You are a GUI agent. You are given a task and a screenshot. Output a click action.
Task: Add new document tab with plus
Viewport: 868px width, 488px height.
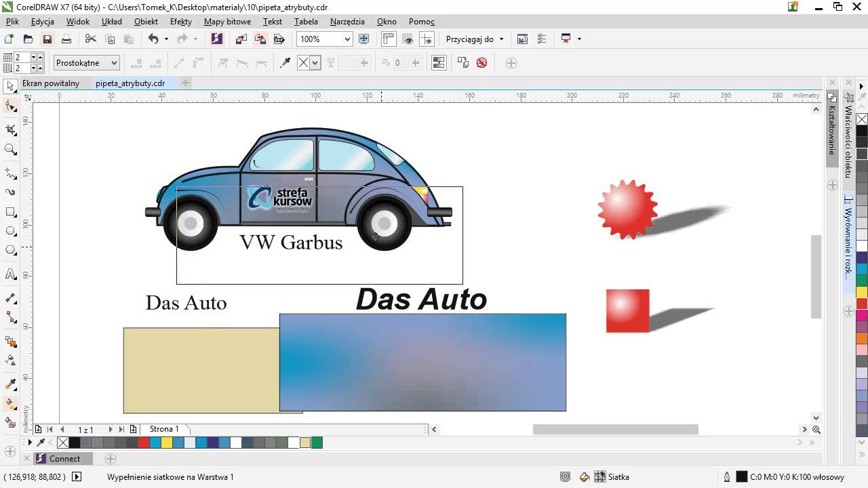pos(185,83)
